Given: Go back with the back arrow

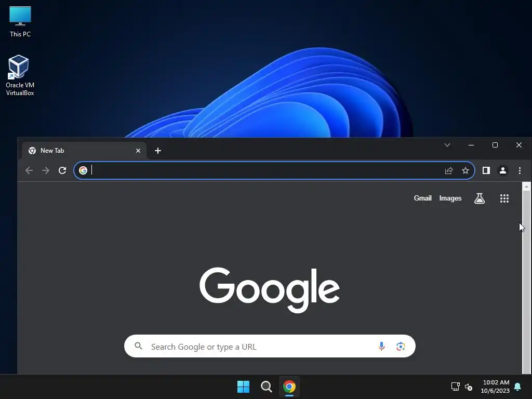Looking at the screenshot, I should click(x=29, y=170).
